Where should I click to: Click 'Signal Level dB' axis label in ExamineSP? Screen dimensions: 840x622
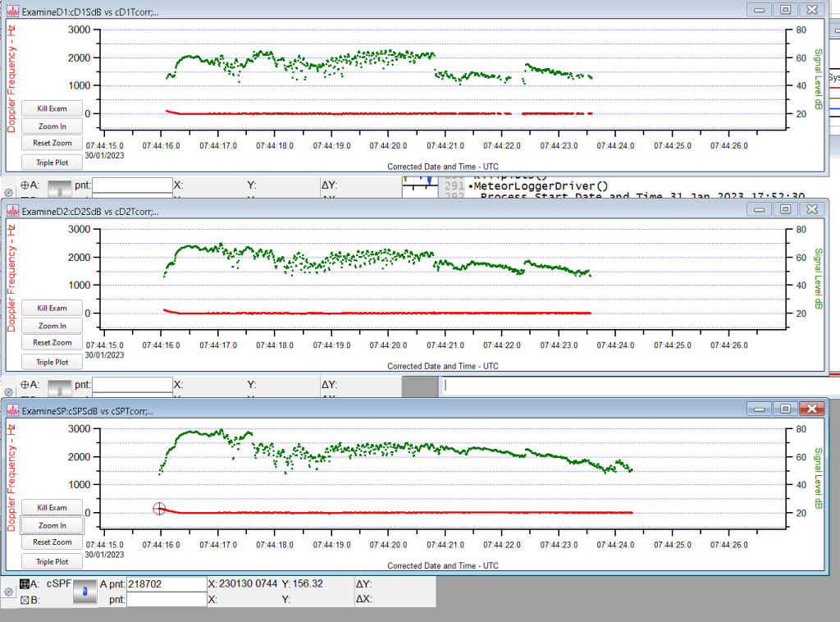(x=818, y=478)
